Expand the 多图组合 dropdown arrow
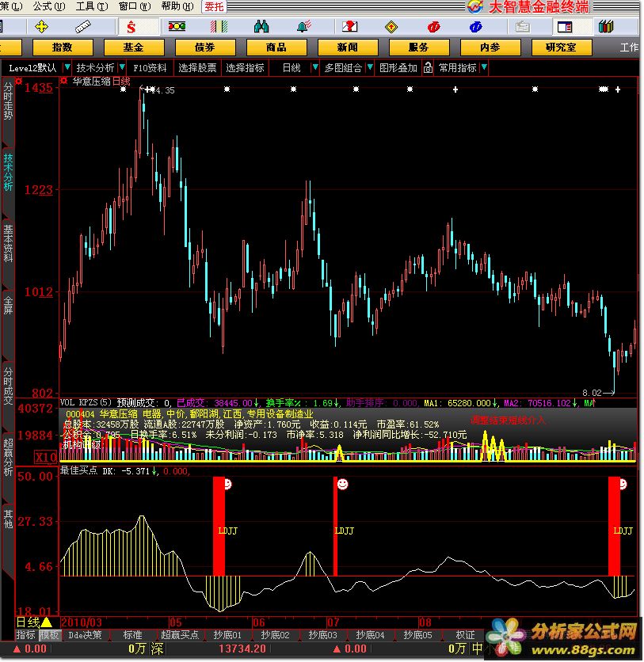 pyautogui.click(x=370, y=67)
